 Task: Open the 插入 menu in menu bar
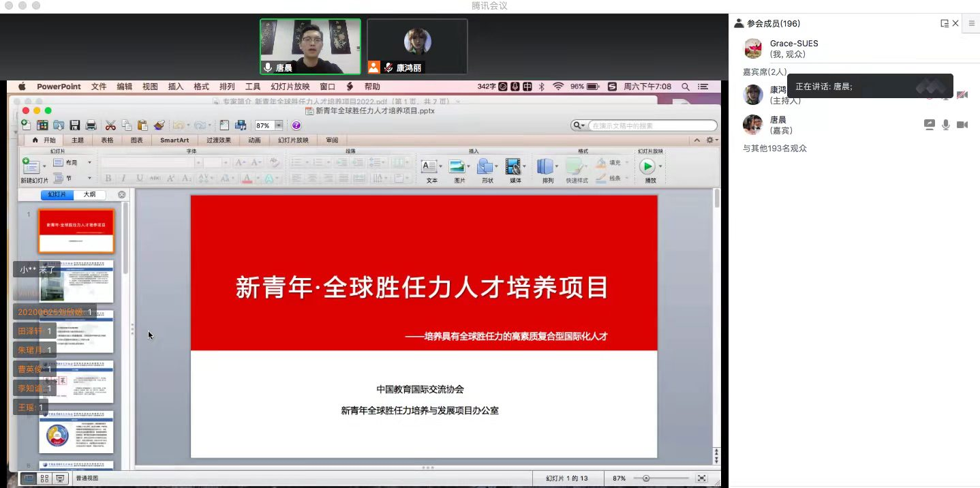[176, 87]
